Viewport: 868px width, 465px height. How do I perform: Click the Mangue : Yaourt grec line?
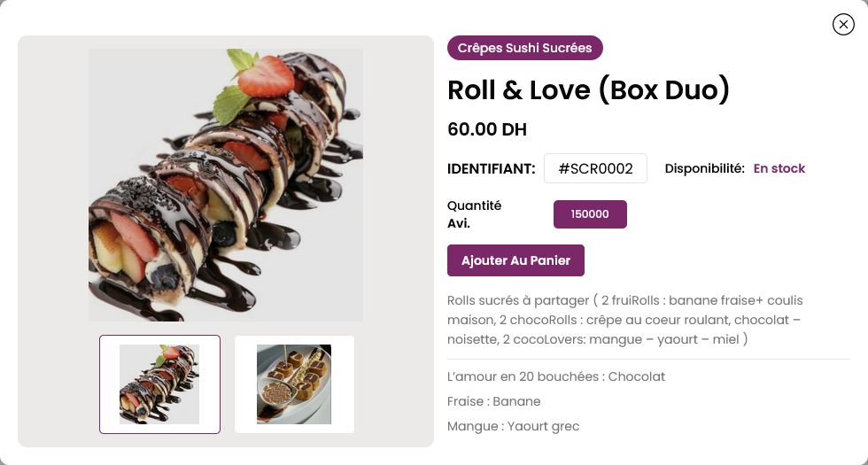tap(513, 426)
